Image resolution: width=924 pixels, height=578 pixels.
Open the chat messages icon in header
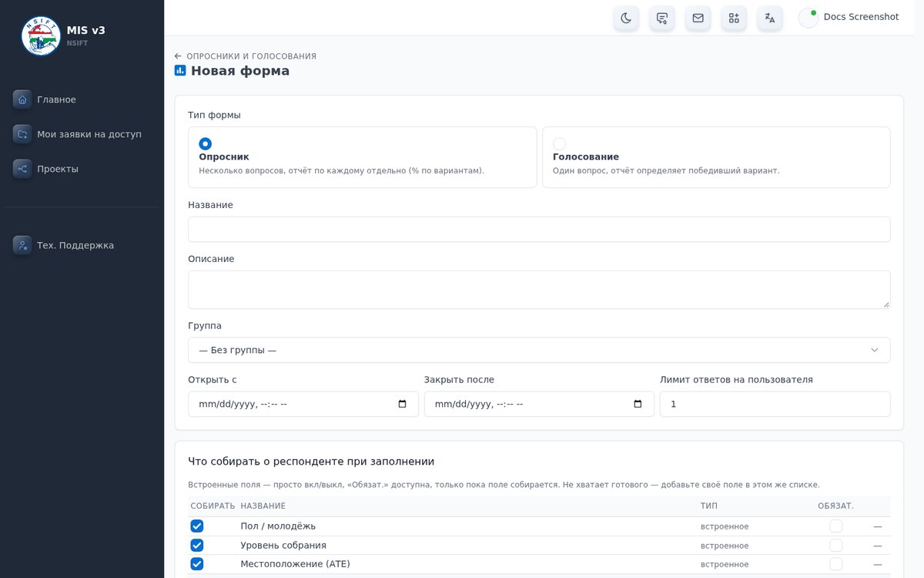pyautogui.click(x=662, y=18)
